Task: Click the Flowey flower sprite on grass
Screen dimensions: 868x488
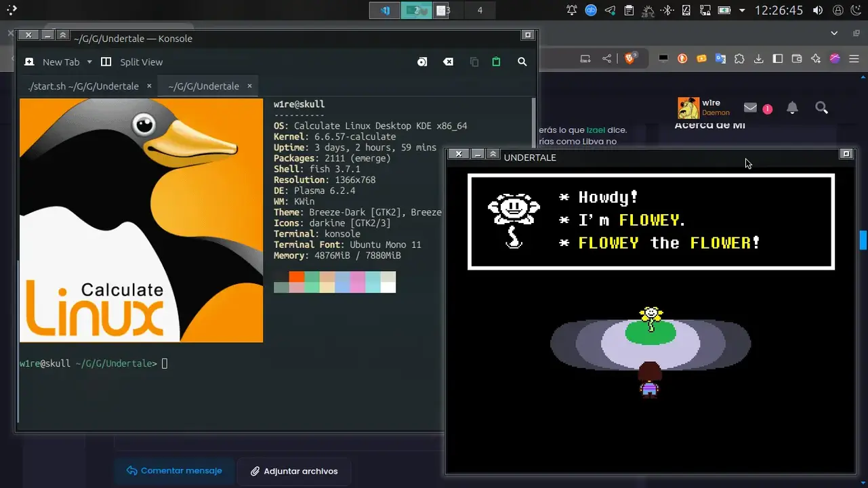Action: pos(651,319)
